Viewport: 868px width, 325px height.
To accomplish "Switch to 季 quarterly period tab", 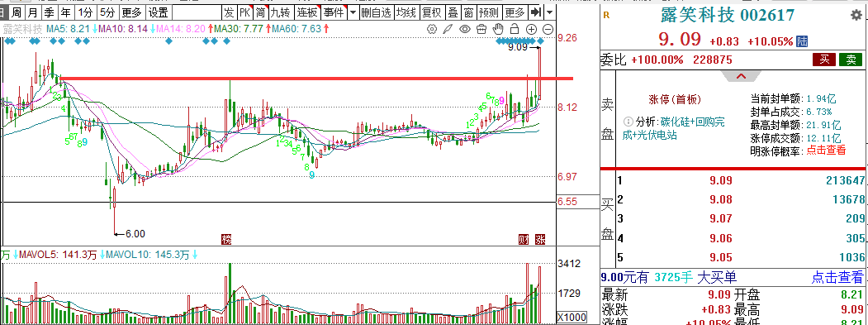I will pyautogui.click(x=50, y=12).
